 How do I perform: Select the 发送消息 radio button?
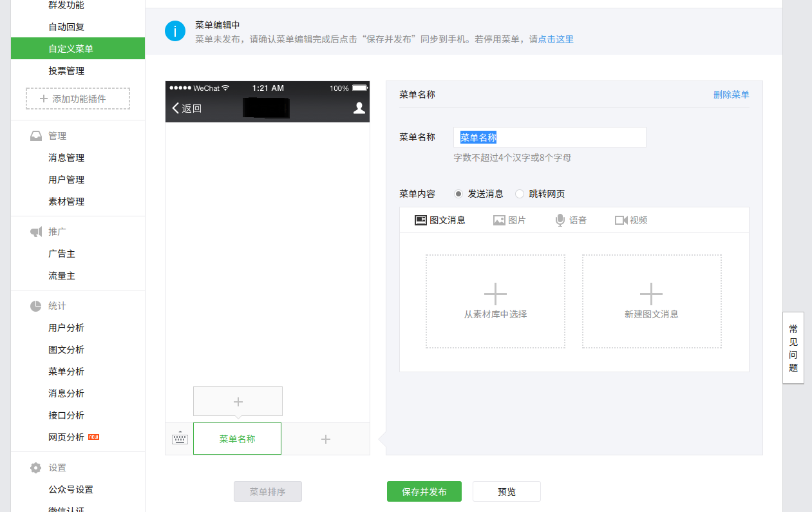[x=457, y=193]
